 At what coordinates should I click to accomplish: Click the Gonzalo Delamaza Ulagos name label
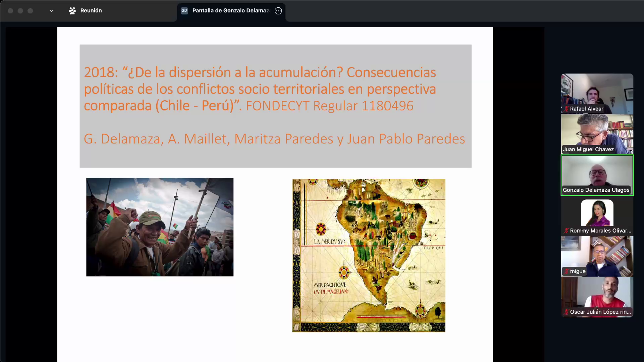(596, 190)
